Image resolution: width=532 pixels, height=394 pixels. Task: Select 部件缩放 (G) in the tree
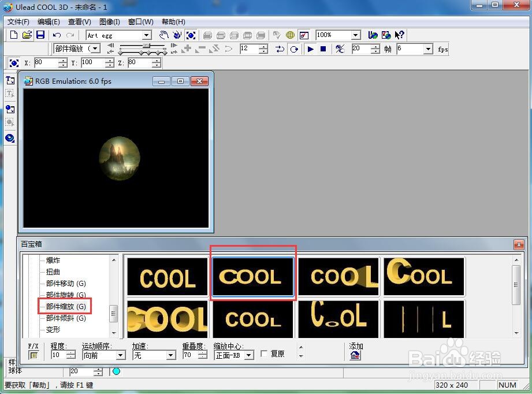point(66,306)
